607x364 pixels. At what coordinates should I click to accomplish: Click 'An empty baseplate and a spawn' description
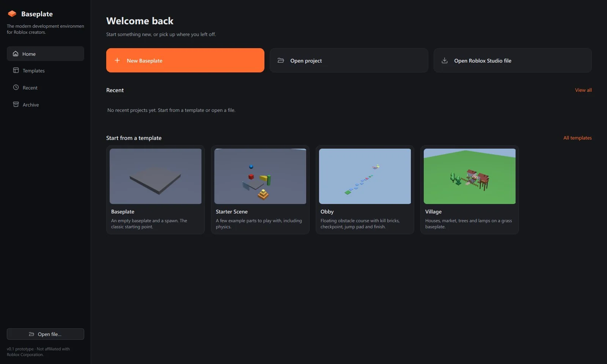point(149,224)
